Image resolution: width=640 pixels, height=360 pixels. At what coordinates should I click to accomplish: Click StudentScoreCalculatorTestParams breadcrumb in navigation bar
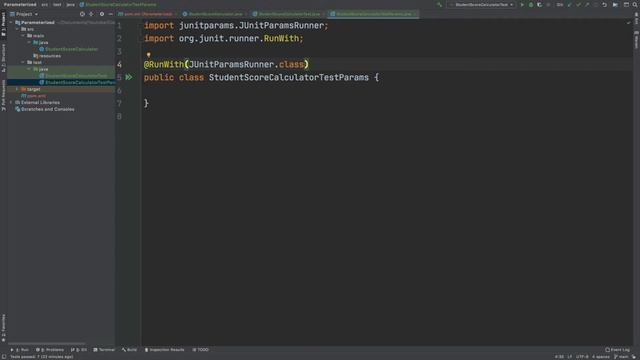[x=118, y=4]
